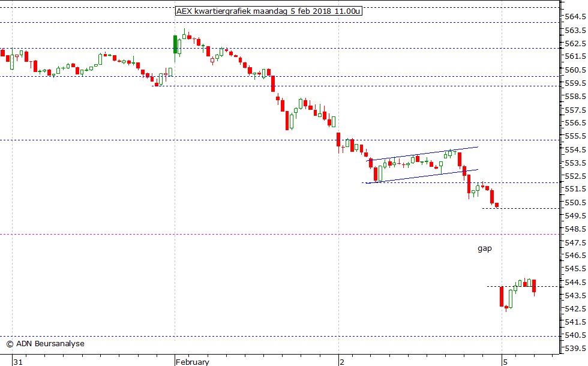Click the tall green candle at February open
Viewport: 588px width, 366px height.
(x=175, y=44)
